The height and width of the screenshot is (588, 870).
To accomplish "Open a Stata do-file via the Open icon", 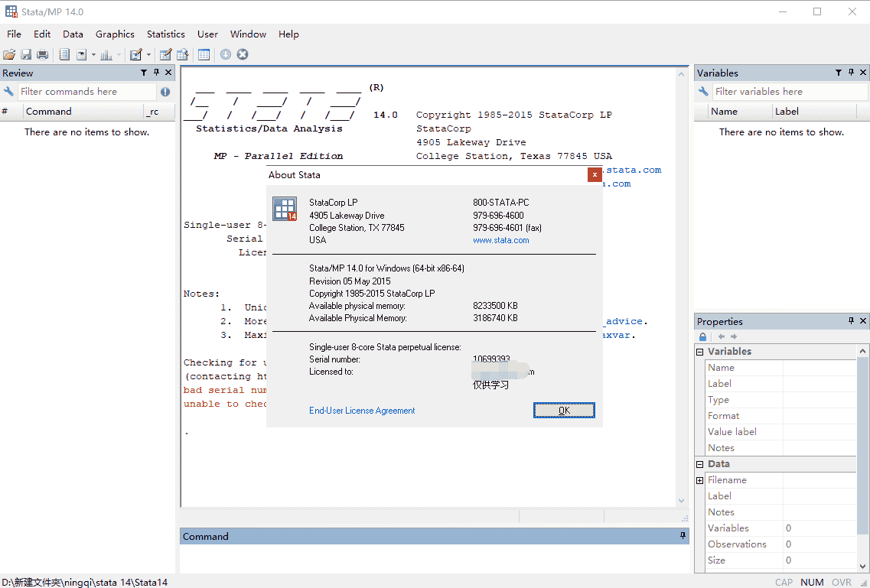I will tap(9, 54).
